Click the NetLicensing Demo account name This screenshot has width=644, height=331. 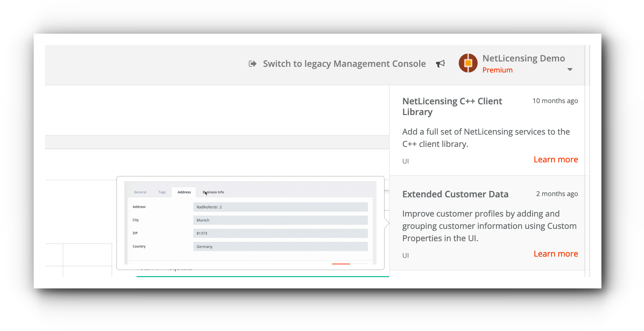(x=524, y=58)
